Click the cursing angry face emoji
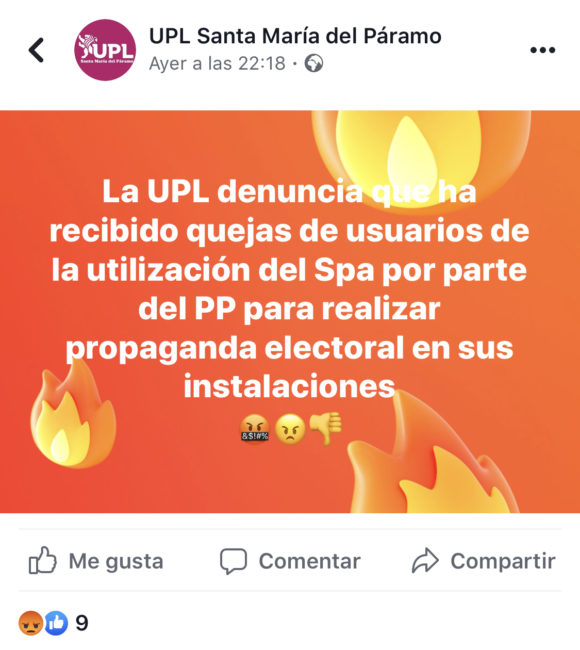The height and width of the screenshot is (650, 580). (255, 429)
